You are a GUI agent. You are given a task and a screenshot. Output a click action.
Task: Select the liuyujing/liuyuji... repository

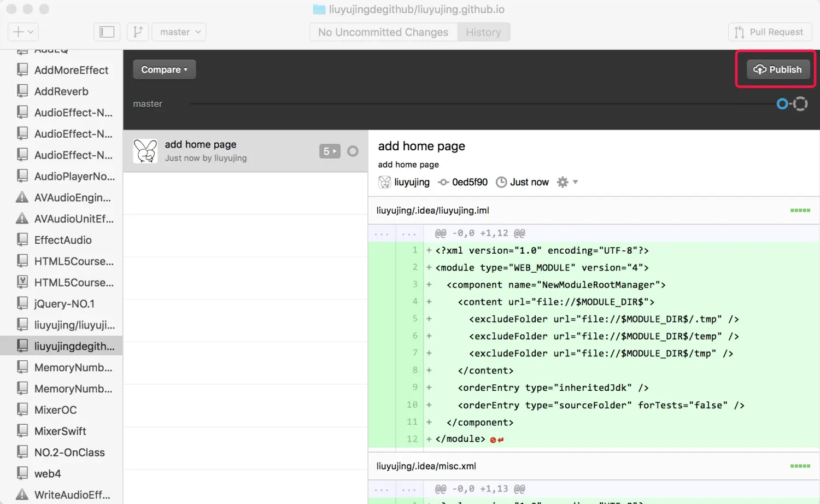[x=61, y=325]
